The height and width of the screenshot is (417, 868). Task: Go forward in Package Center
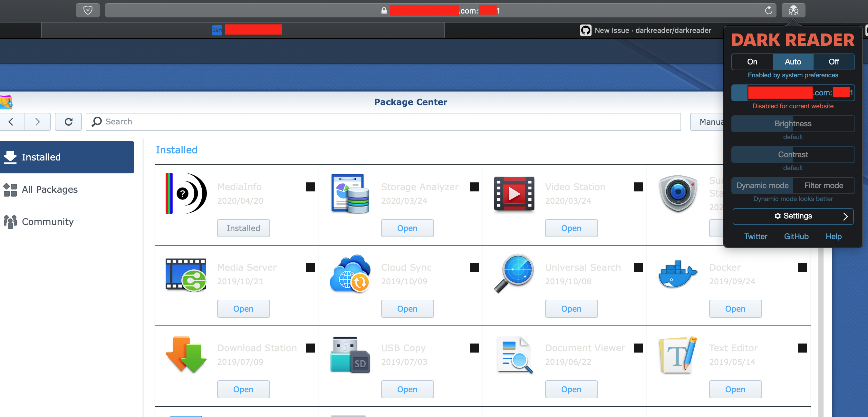click(37, 122)
